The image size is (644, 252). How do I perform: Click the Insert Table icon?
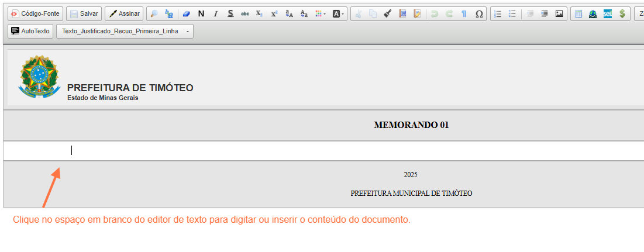(x=578, y=13)
